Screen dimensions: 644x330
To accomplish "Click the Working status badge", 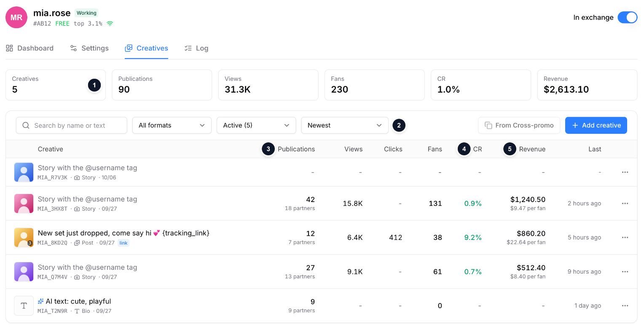I will click(x=86, y=13).
